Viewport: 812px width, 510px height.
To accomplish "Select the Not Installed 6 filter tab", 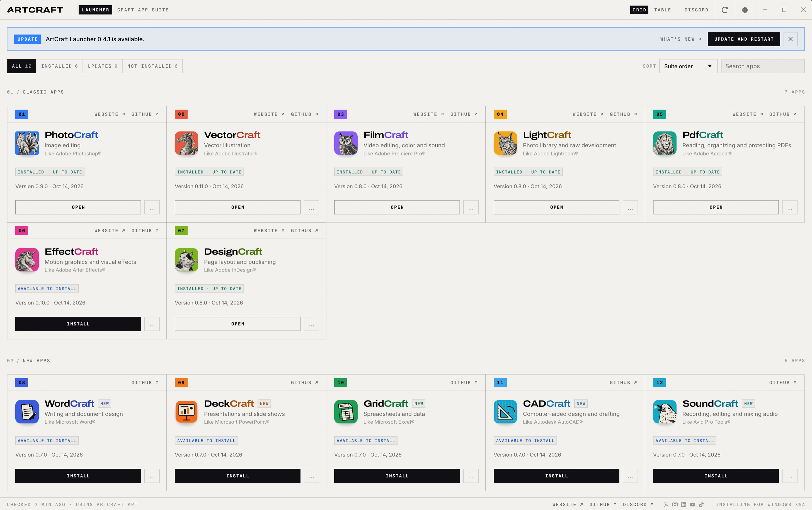I will point(152,66).
